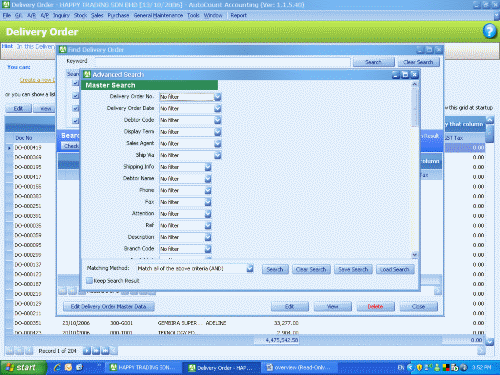Click the Advanced Search vertical scrollbar thumb
500x375 pixels.
tap(415, 107)
